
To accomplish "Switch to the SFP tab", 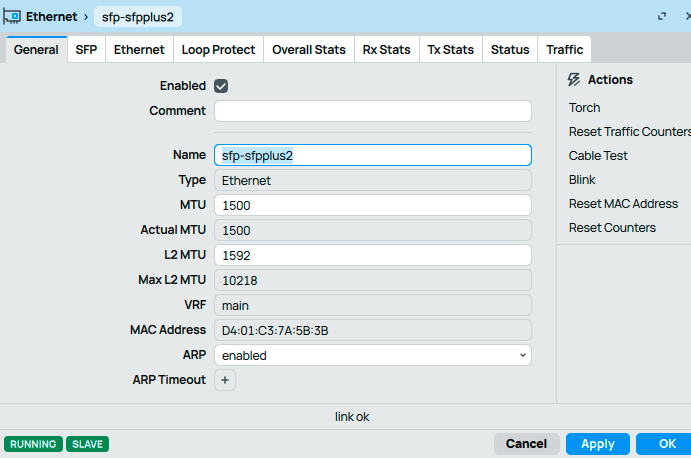I will coord(86,50).
